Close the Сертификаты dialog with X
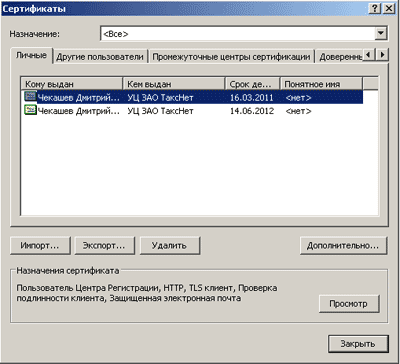 pyautogui.click(x=389, y=9)
